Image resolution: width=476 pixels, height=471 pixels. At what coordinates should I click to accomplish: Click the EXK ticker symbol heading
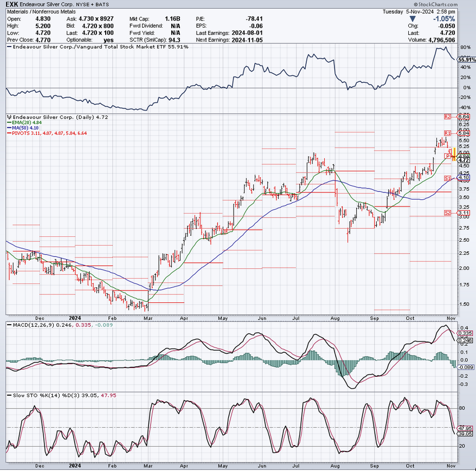pyautogui.click(x=12, y=4)
